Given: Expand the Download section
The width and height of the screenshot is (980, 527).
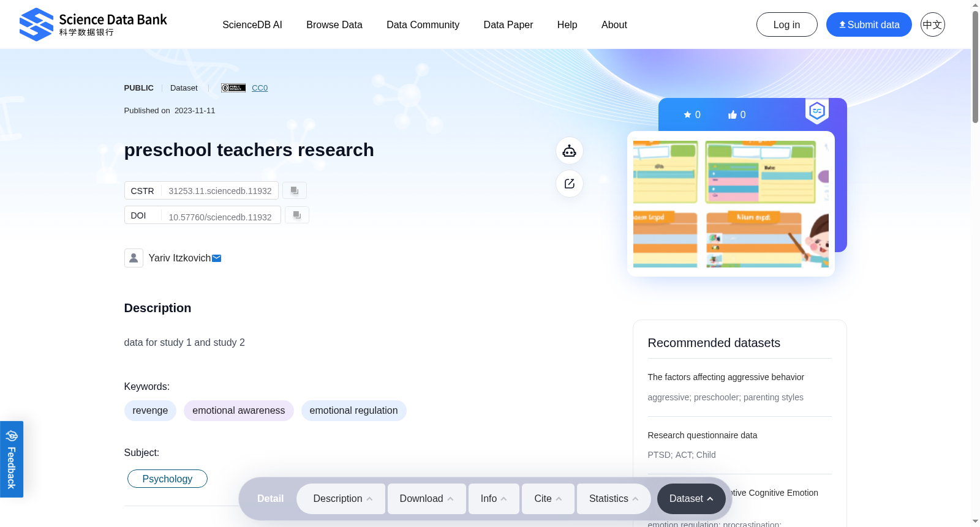Looking at the screenshot, I should tap(427, 499).
